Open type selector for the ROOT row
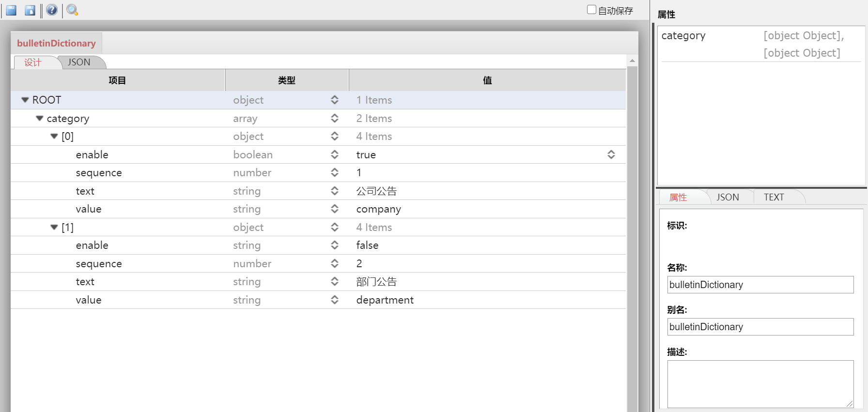The image size is (868, 412). [334, 100]
